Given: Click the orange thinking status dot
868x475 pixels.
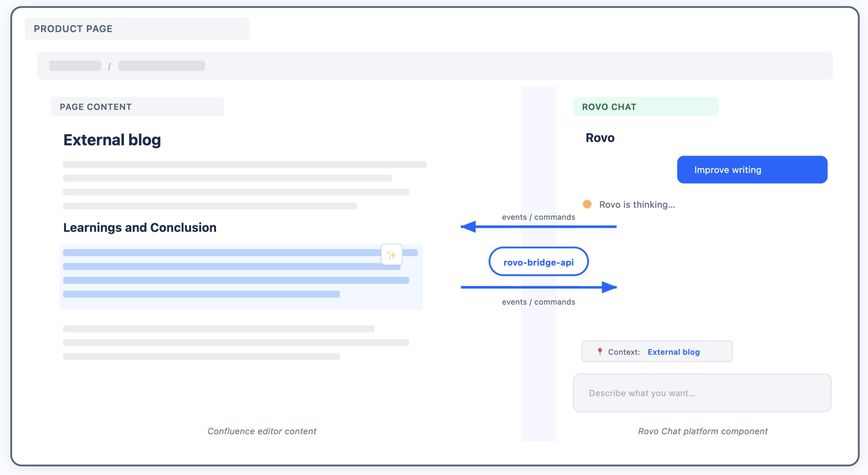Looking at the screenshot, I should point(587,204).
